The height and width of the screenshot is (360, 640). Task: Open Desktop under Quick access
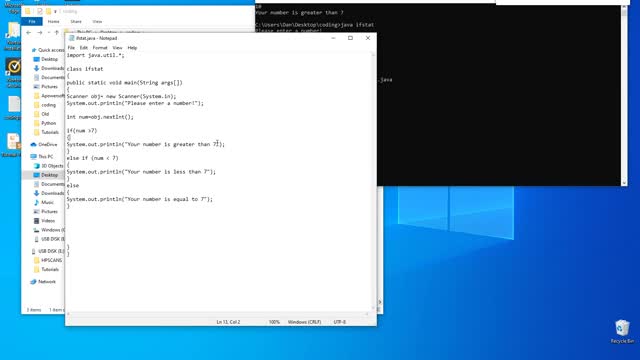[x=49, y=59]
